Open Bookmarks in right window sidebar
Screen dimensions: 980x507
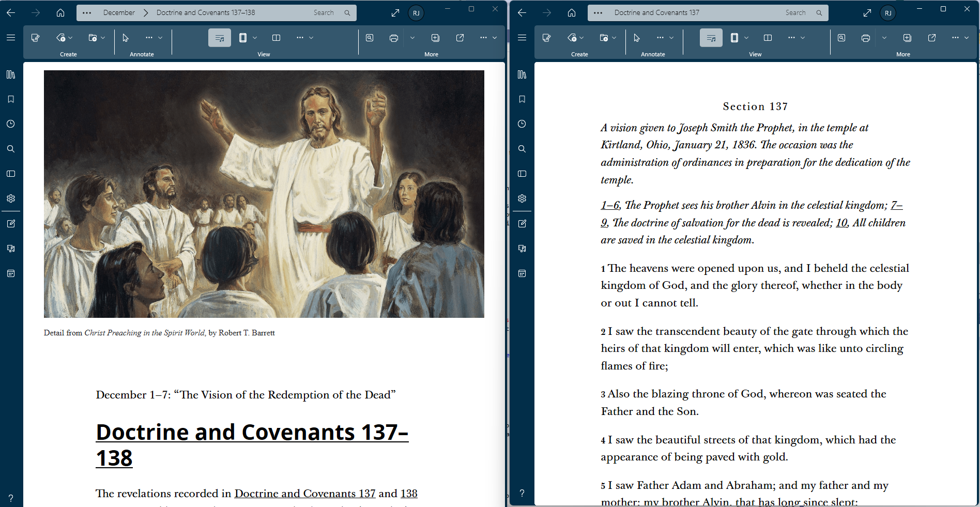(522, 99)
